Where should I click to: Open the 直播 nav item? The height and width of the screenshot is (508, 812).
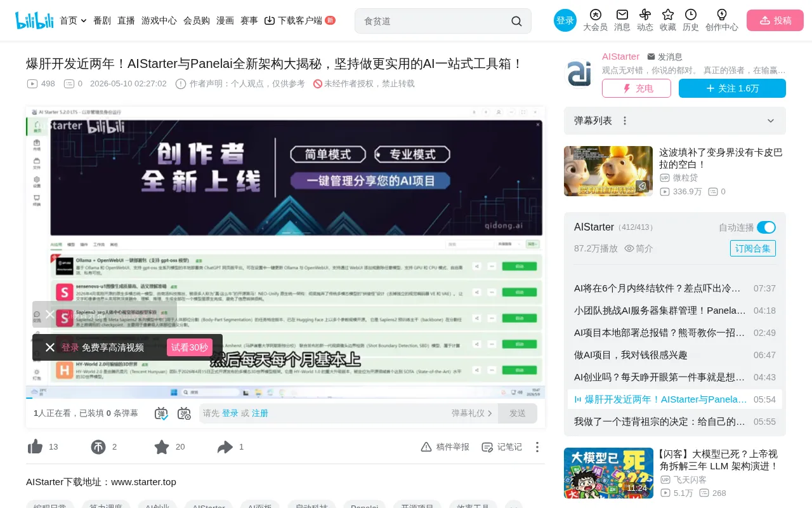(126, 20)
